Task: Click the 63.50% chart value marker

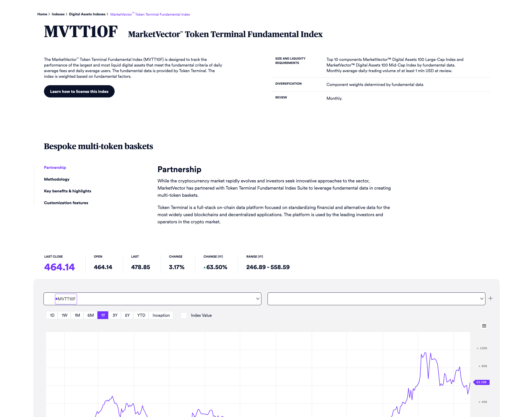Action: click(x=481, y=382)
